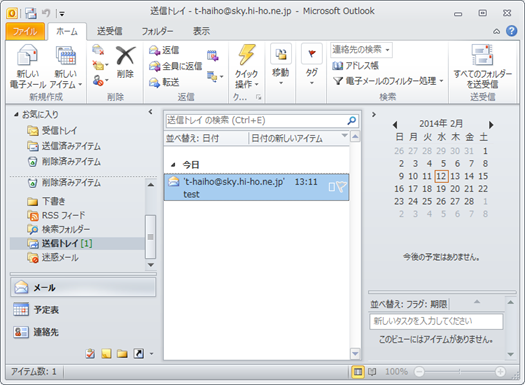Select the RSS フィード folder
The height and width of the screenshot is (385, 525).
coord(56,215)
